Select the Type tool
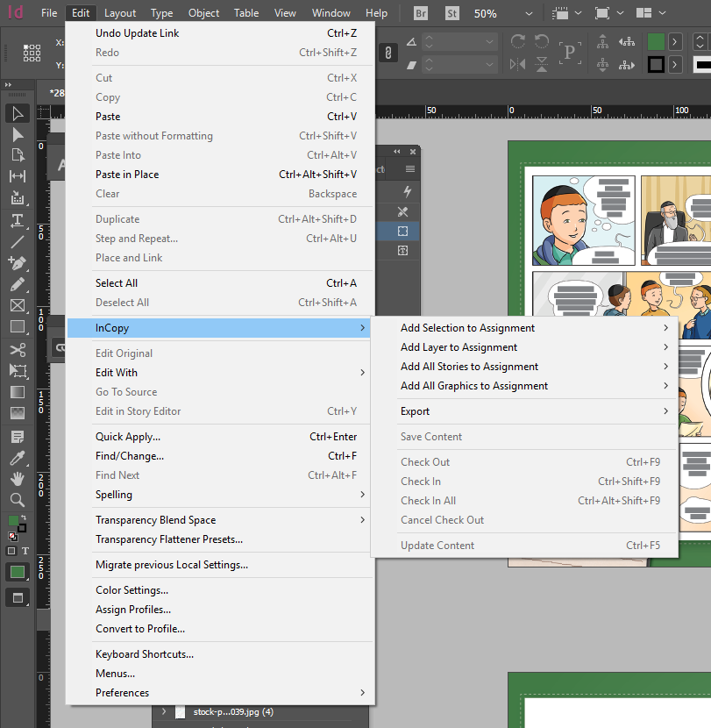The height and width of the screenshot is (728, 711). pos(18,219)
